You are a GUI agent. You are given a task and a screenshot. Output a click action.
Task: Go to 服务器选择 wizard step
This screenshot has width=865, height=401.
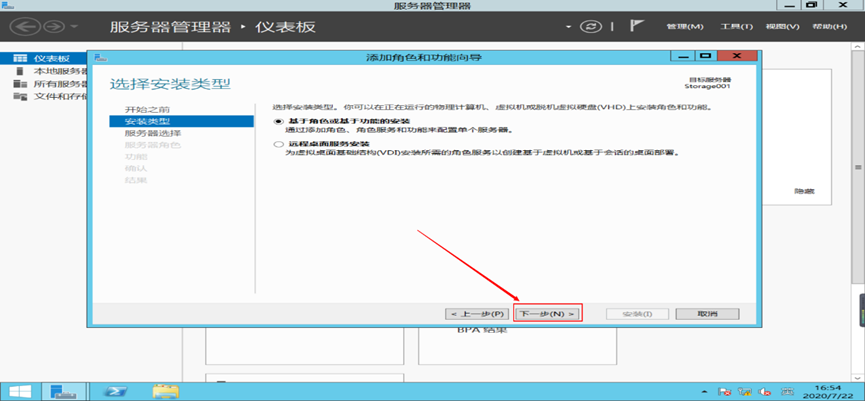click(153, 133)
